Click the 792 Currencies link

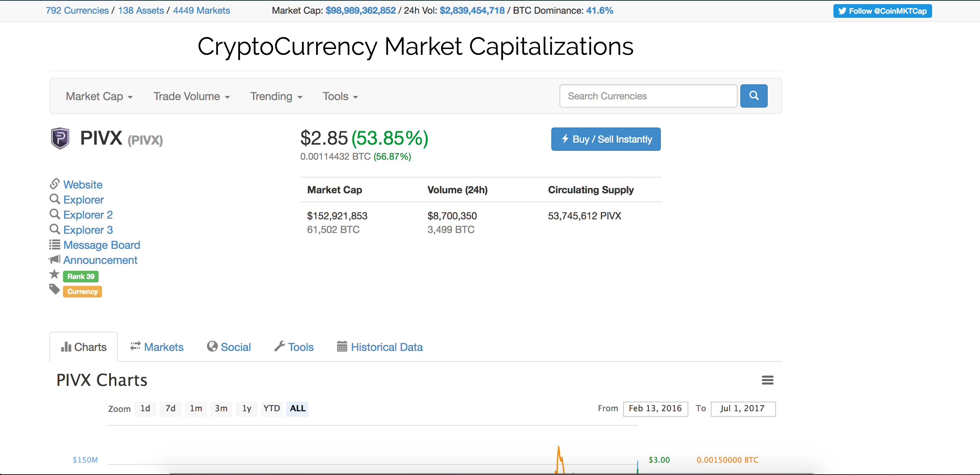point(77,11)
